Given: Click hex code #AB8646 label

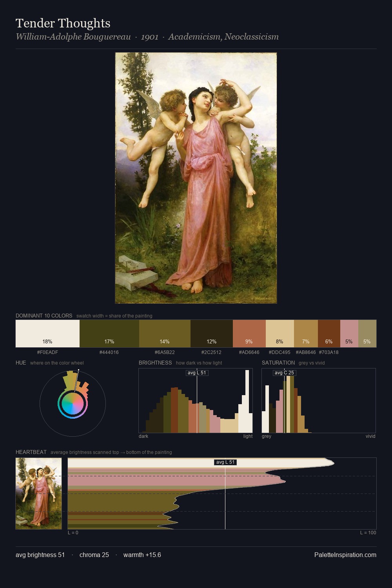Looking at the screenshot, I should click(x=306, y=352).
